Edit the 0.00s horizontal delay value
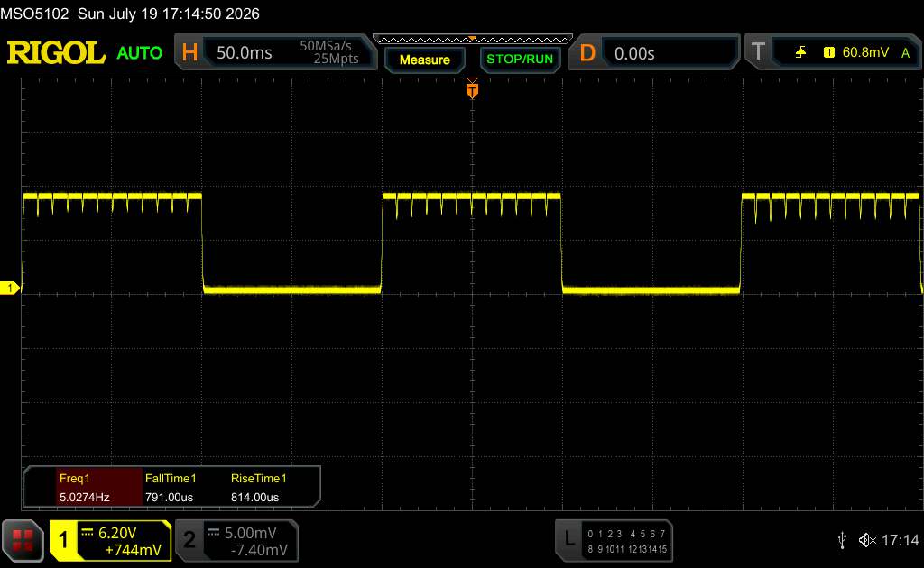This screenshot has height=568, width=924. tap(634, 53)
